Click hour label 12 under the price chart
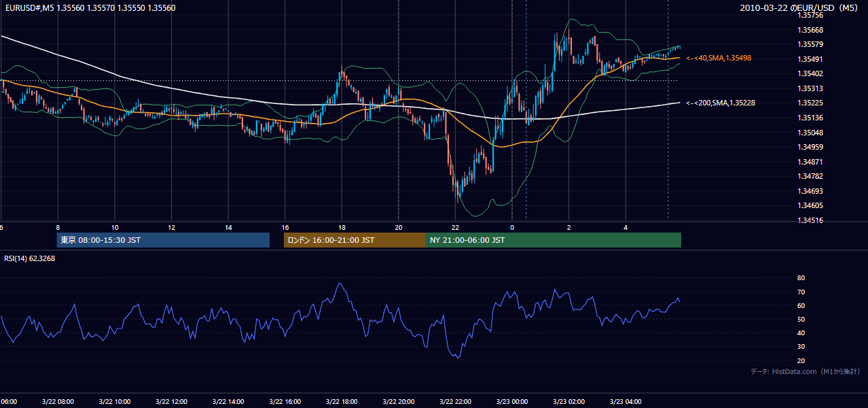 point(172,227)
